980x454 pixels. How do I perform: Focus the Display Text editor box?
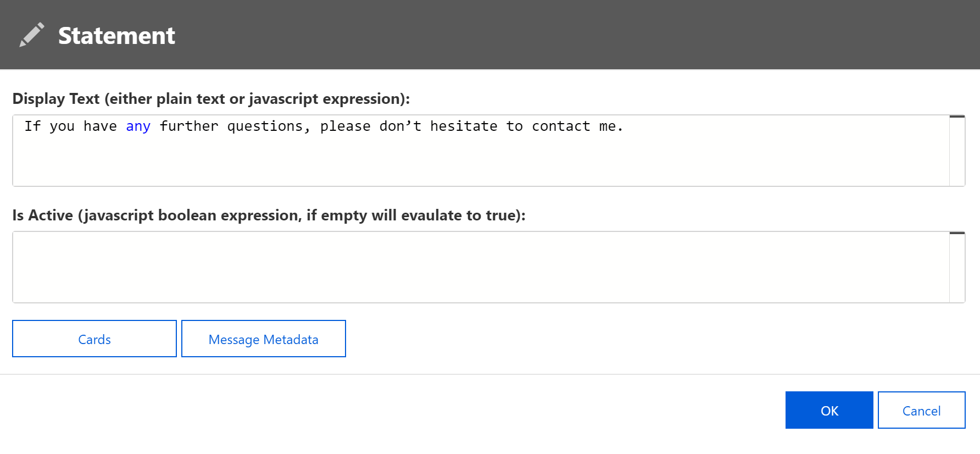pyautogui.click(x=481, y=151)
